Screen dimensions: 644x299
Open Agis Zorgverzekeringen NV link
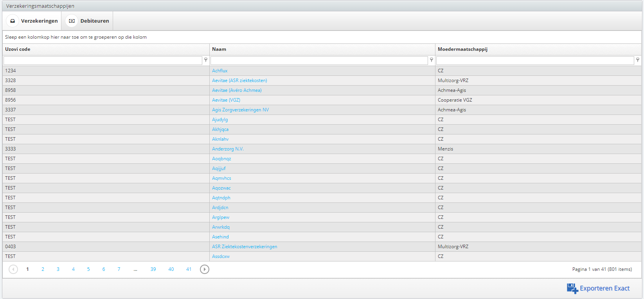(241, 110)
